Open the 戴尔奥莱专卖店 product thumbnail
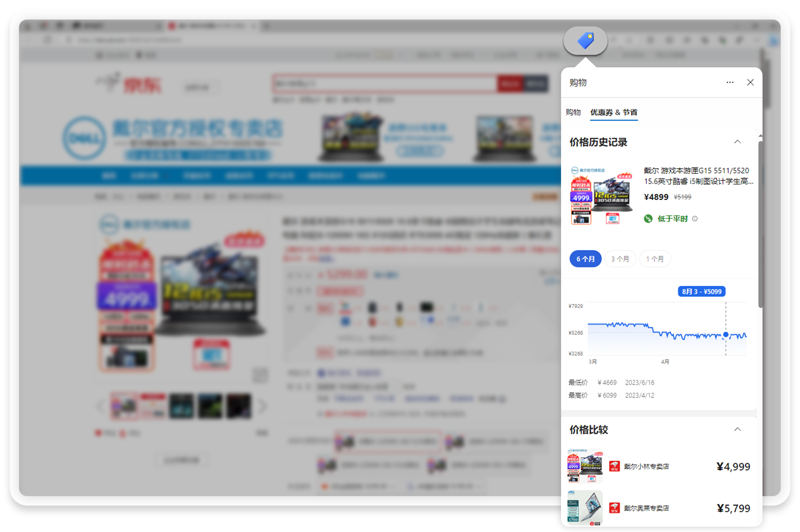The image size is (800, 532). pos(585,507)
